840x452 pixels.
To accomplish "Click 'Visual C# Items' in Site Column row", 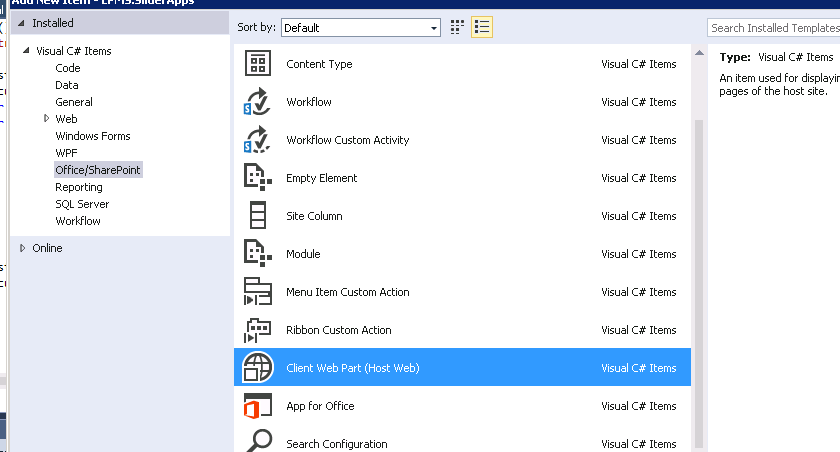I will pyautogui.click(x=639, y=216).
